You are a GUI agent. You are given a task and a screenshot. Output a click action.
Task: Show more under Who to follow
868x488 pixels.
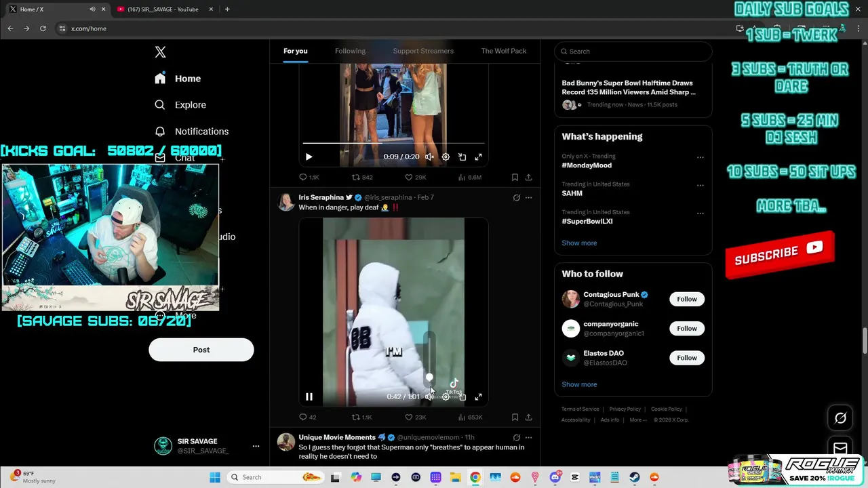click(579, 384)
